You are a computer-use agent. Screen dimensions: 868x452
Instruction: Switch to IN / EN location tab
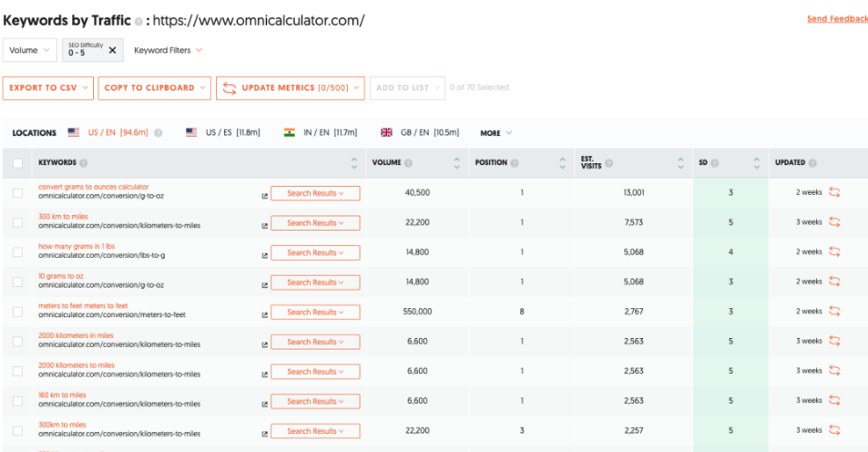point(321,132)
